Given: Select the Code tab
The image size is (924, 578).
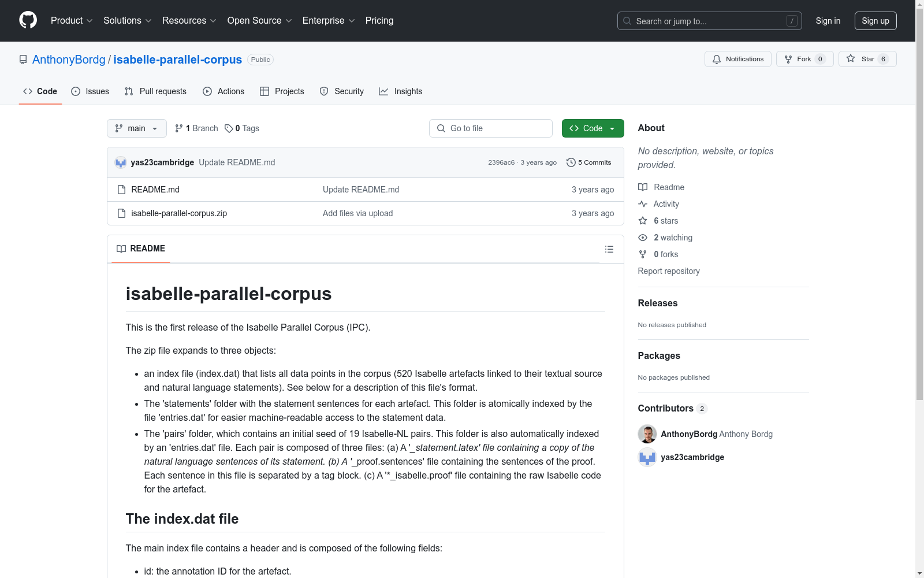Looking at the screenshot, I should [40, 91].
